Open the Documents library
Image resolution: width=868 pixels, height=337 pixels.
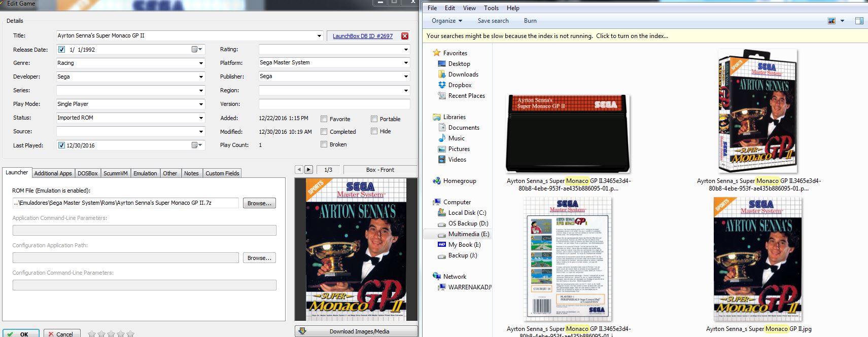[464, 128]
